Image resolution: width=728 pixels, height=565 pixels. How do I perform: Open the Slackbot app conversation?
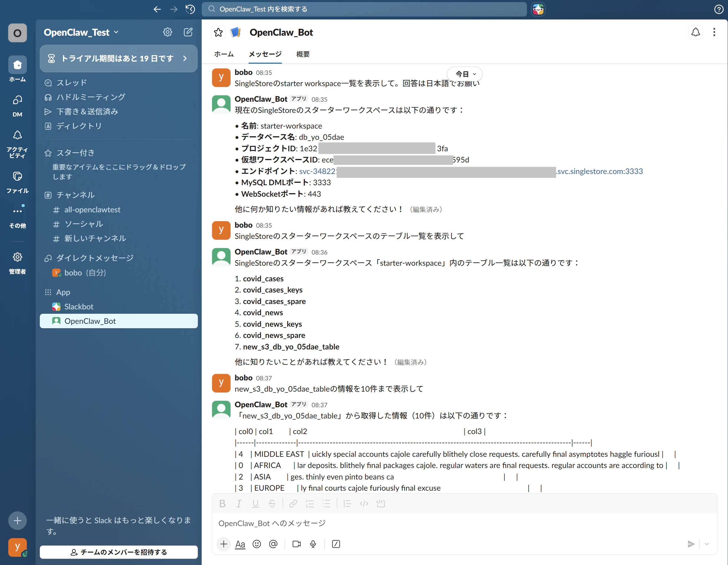119,307
